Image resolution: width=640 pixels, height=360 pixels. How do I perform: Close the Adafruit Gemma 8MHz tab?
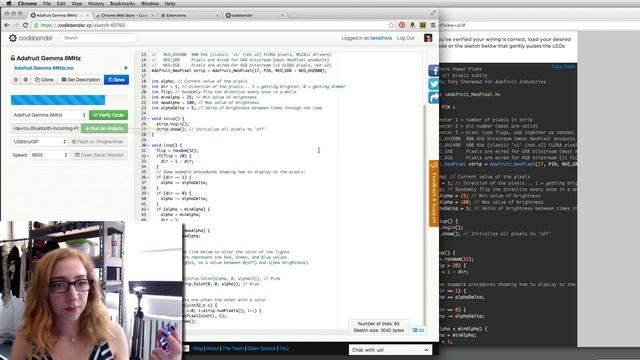pos(87,15)
